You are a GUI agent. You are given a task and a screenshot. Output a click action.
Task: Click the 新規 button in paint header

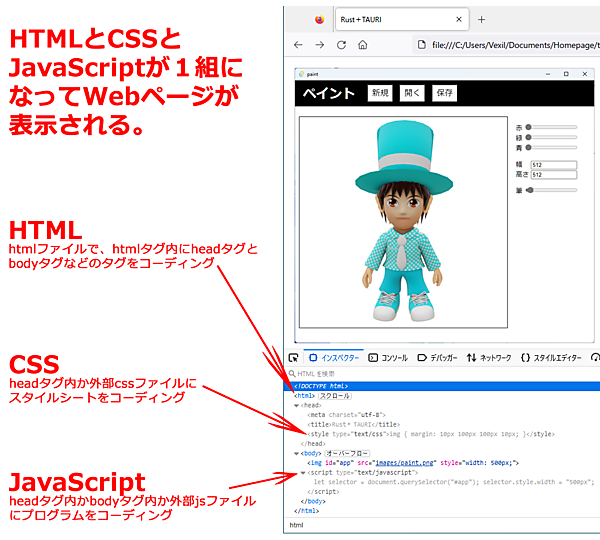(380, 93)
